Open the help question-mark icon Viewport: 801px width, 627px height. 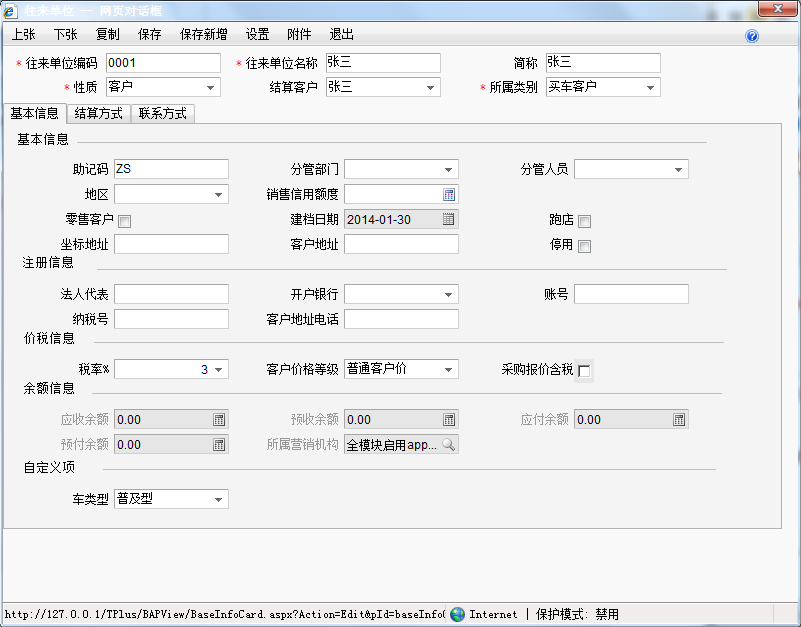(751, 36)
